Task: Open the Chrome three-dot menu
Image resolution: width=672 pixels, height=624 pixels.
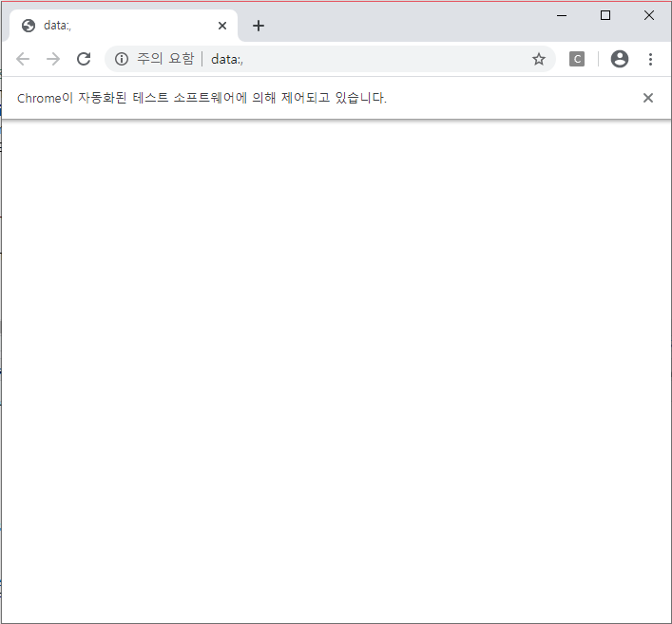Action: click(x=650, y=59)
